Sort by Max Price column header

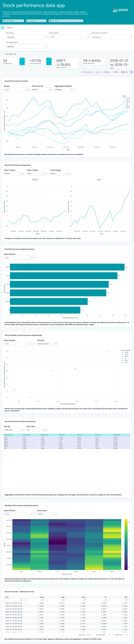click(x=103, y=435)
